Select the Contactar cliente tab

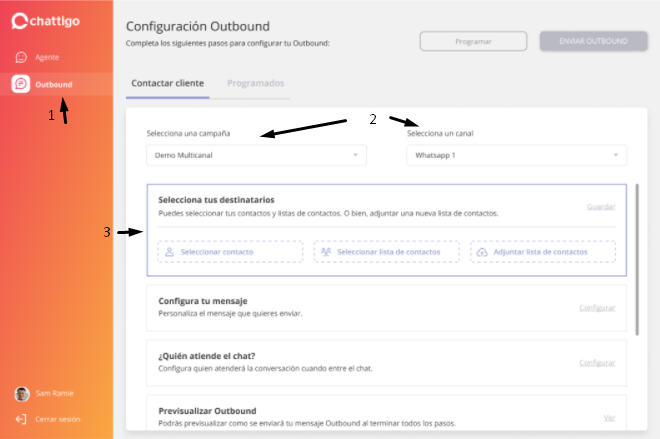(x=166, y=83)
